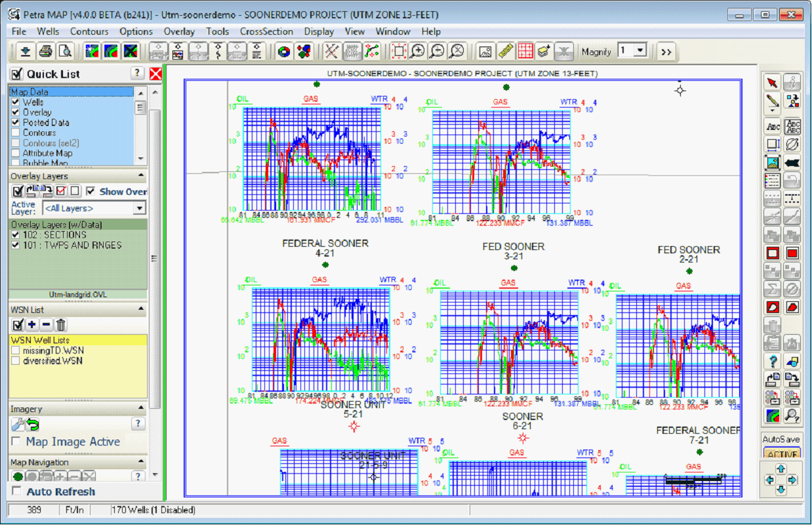Enable the Contours checkbox in Map Data
812x525 pixels.
coord(16,133)
